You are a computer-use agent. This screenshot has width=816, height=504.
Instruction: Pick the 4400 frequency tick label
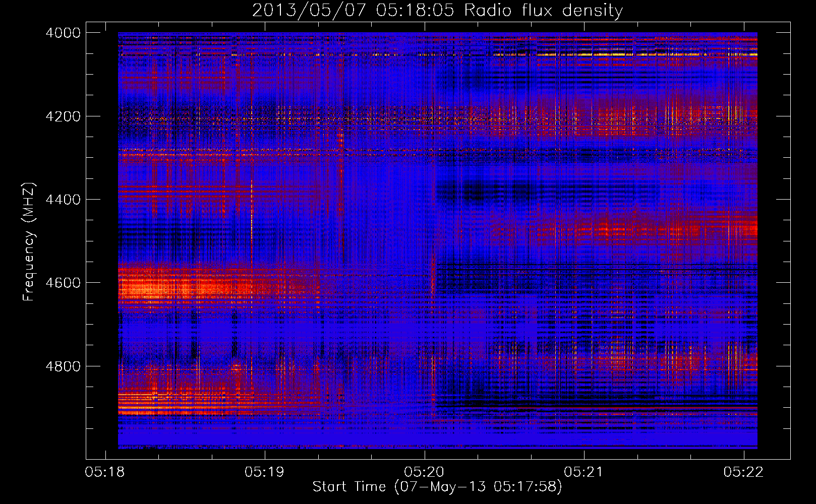tap(63, 200)
